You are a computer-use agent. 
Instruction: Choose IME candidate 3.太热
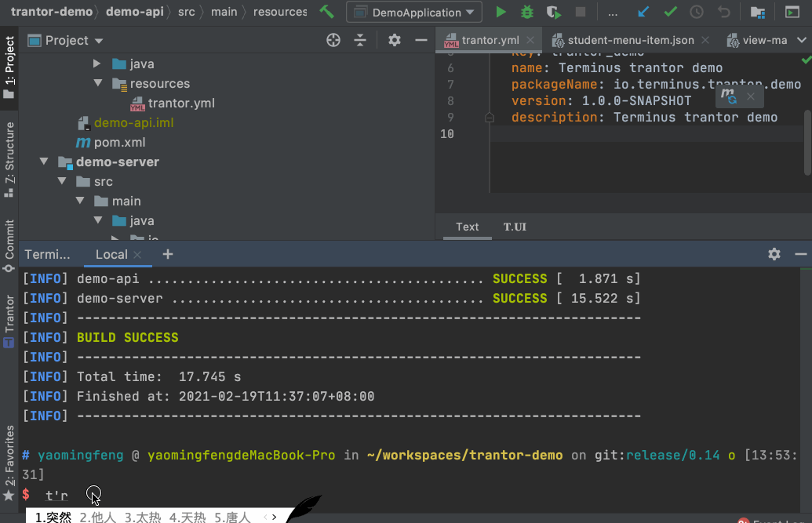point(143,517)
